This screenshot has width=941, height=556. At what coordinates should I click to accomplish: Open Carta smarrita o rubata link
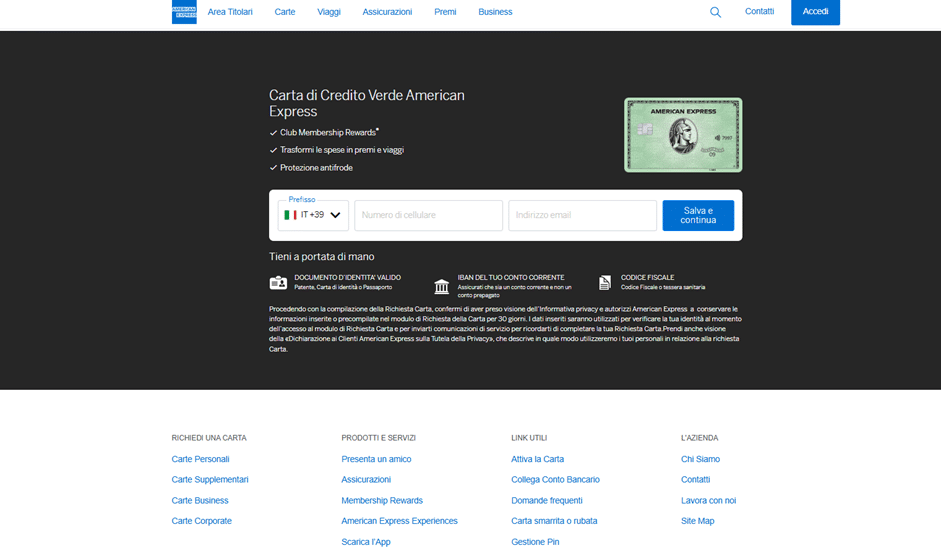coord(555,521)
